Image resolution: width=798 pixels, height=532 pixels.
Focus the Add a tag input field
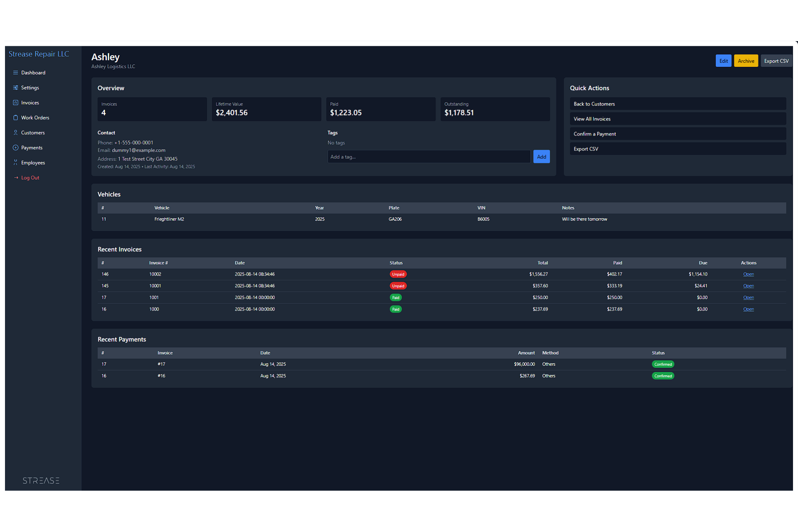(429, 157)
